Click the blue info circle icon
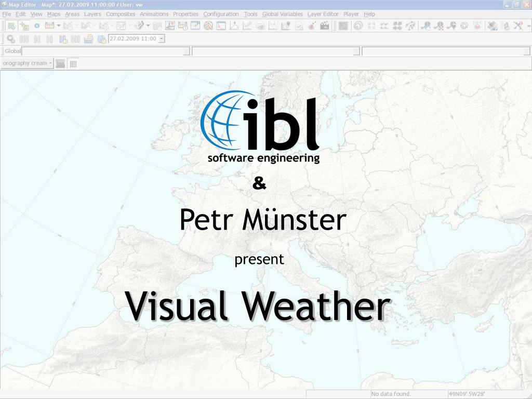532x399 pixels. pos(37,26)
